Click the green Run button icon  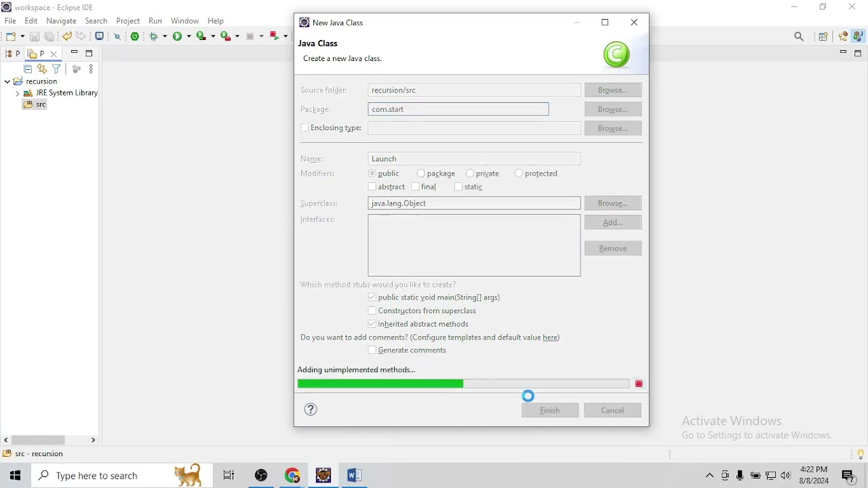click(178, 37)
